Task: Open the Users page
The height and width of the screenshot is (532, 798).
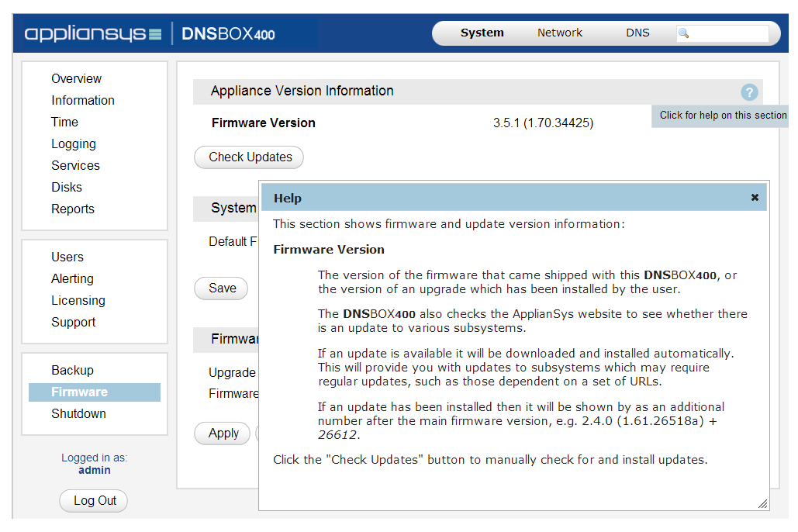Action: coord(67,257)
